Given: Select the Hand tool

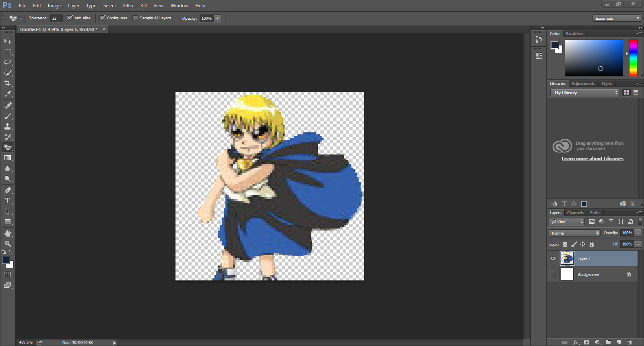Looking at the screenshot, I should (x=8, y=233).
